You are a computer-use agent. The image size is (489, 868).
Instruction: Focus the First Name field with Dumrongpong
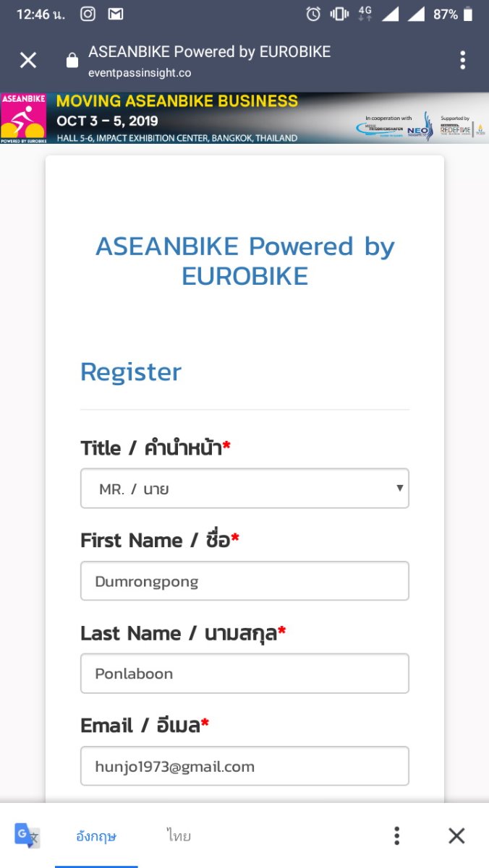tap(244, 581)
